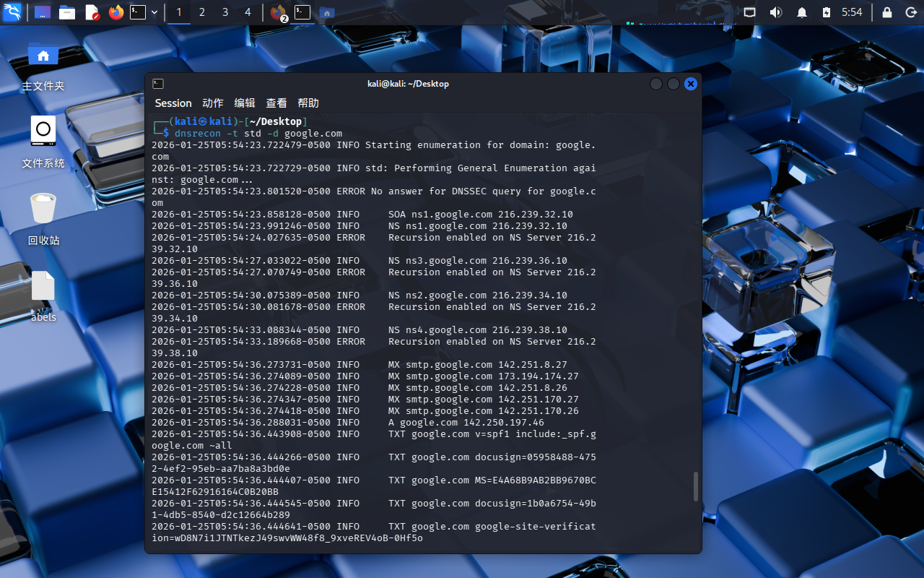Click the '(kali㉿kali)-[~/Desktop]' prompt line
This screenshot has width=924, height=578.
(x=230, y=121)
